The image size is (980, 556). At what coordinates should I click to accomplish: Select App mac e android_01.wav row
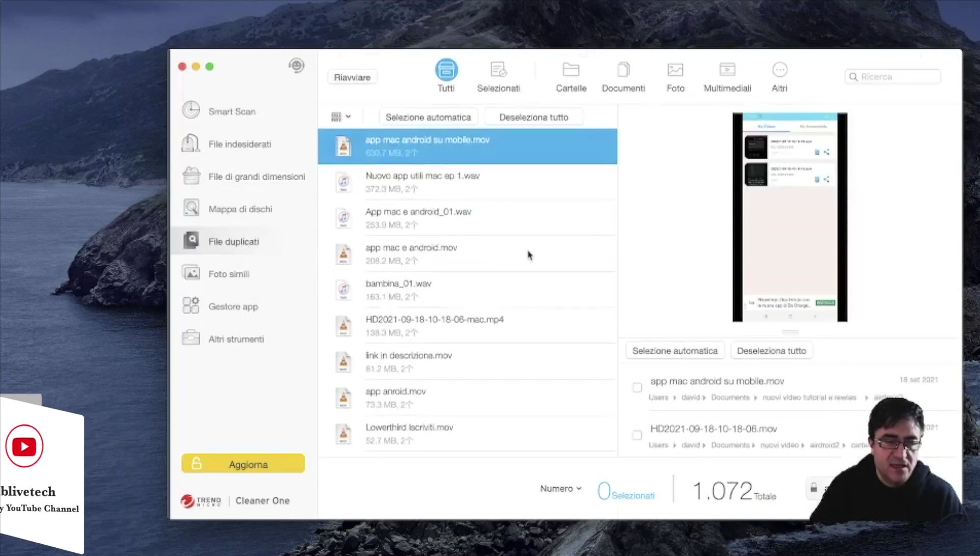click(x=468, y=218)
